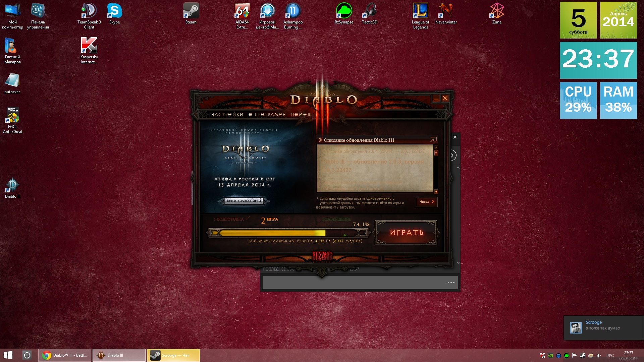
Task: Click the Назад button in launcher
Action: coord(427,202)
